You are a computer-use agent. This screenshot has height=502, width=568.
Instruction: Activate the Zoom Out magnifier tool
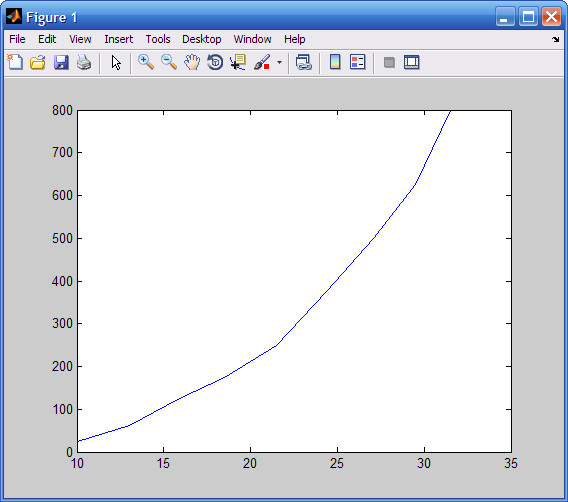169,62
